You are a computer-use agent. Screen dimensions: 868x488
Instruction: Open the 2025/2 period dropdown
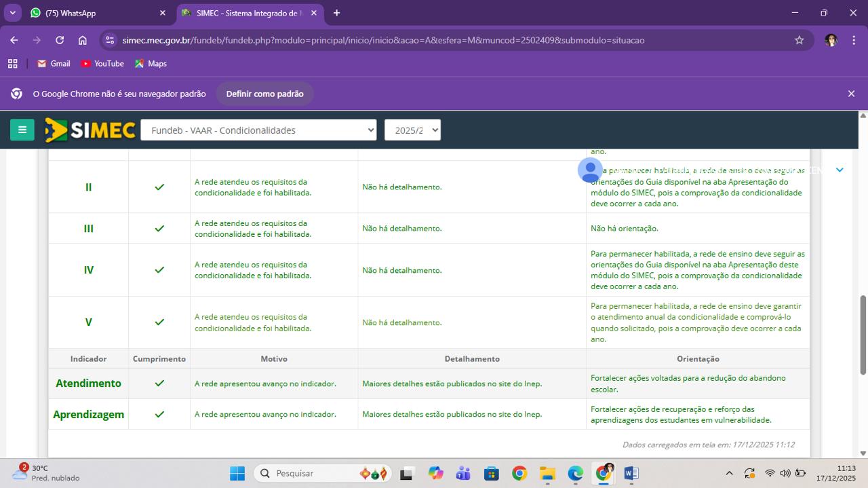pos(412,130)
